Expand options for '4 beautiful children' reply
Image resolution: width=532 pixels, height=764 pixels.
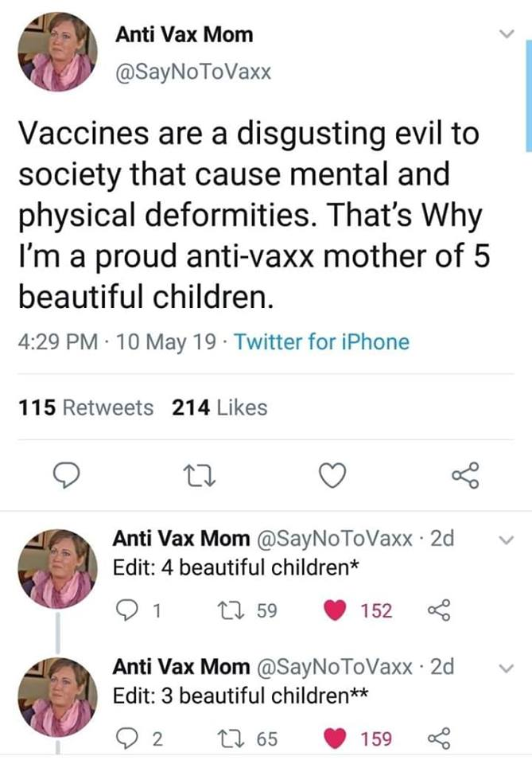point(503,540)
